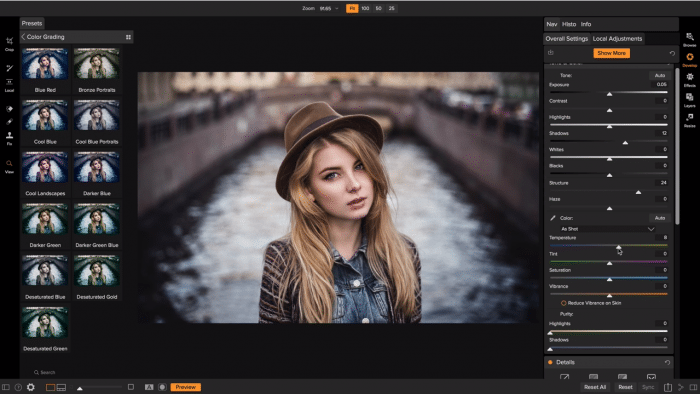Open the Zoom percentage dropdown arrow
Viewport: 700px width, 394px height.
(x=337, y=8)
